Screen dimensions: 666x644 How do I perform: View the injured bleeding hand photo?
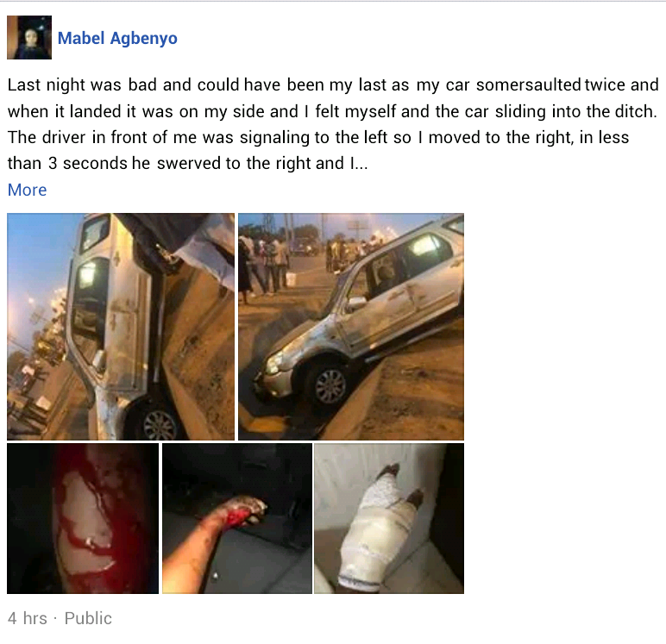tap(237, 518)
